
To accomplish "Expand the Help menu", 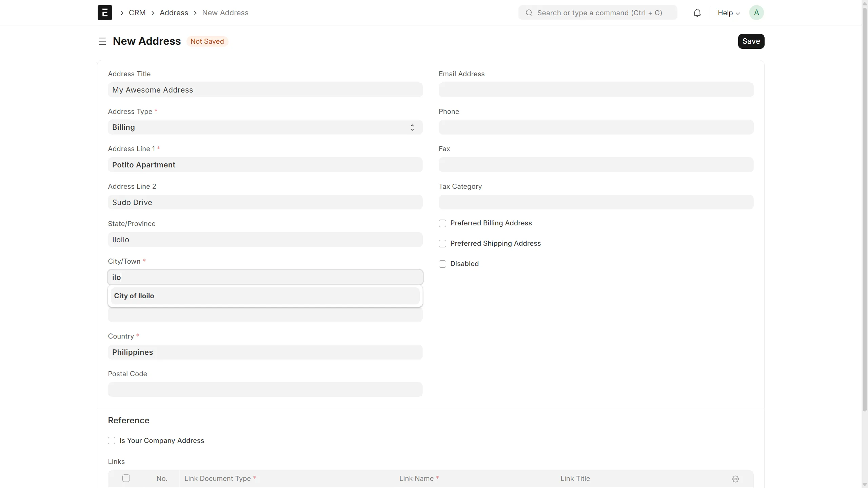I will (x=728, y=13).
